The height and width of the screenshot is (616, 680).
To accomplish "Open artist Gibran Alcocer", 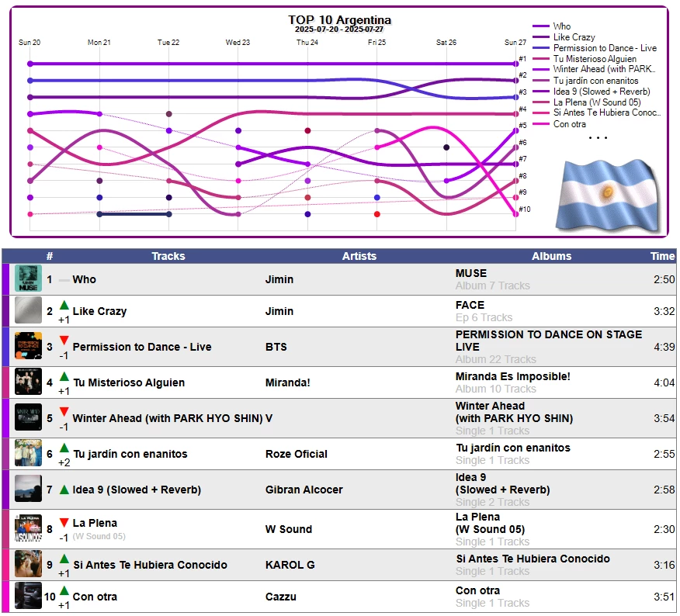I will pos(304,490).
